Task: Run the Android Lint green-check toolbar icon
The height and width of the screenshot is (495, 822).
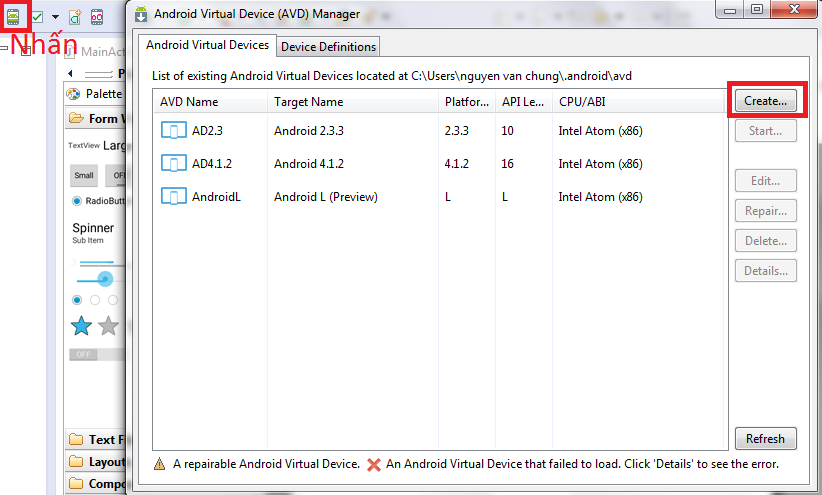Action: [37, 17]
